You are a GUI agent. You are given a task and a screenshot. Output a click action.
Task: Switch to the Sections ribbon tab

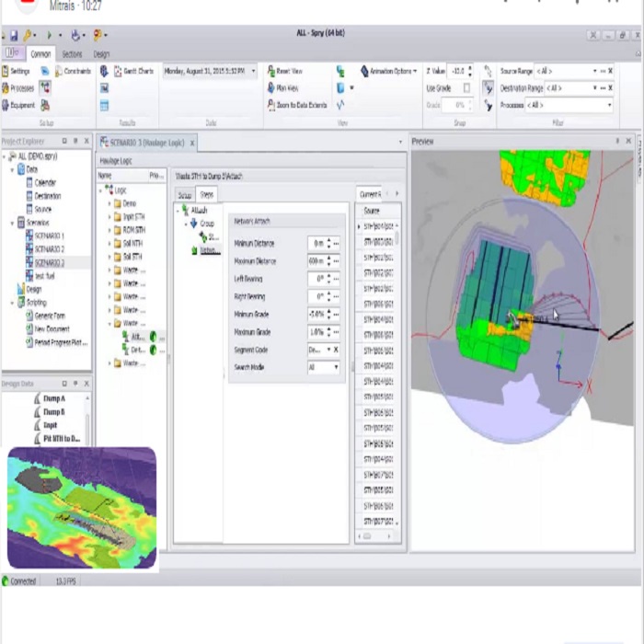point(72,53)
